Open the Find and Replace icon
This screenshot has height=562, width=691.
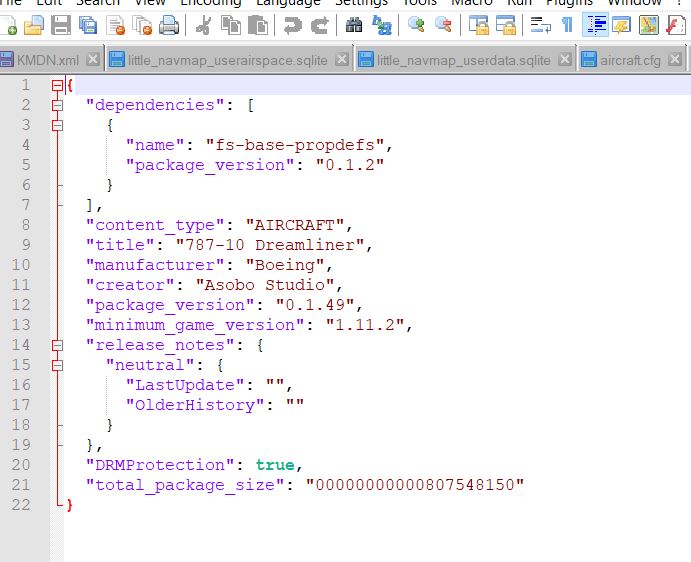click(382, 25)
